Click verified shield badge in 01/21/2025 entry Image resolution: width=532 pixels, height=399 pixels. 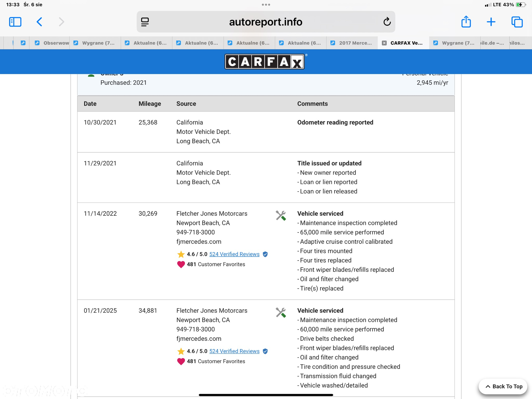pos(265,351)
